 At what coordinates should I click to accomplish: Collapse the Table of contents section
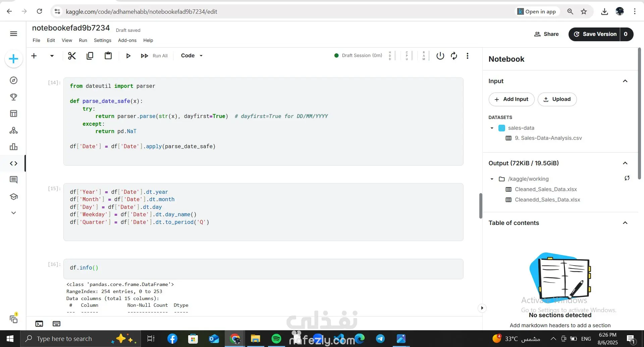625,223
